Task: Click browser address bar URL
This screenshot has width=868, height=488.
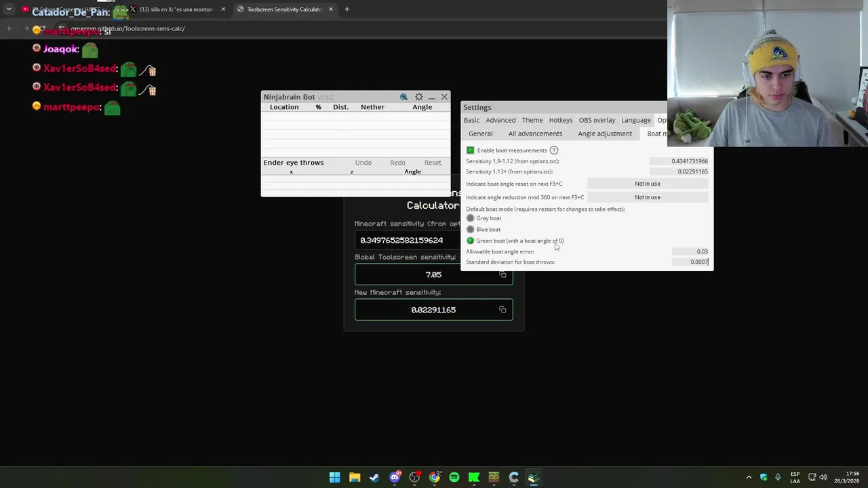Action: point(127,28)
